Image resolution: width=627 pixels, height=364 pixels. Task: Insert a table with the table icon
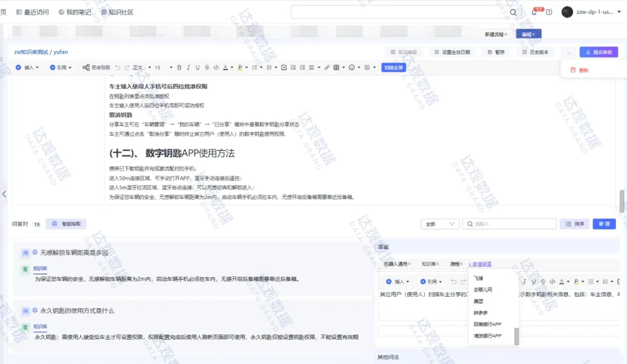pyautogui.click(x=336, y=67)
